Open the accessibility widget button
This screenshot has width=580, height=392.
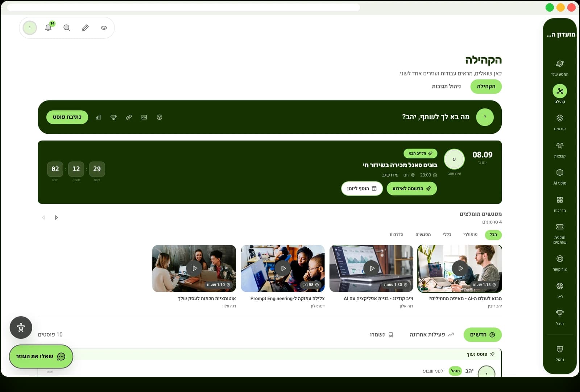(21, 327)
